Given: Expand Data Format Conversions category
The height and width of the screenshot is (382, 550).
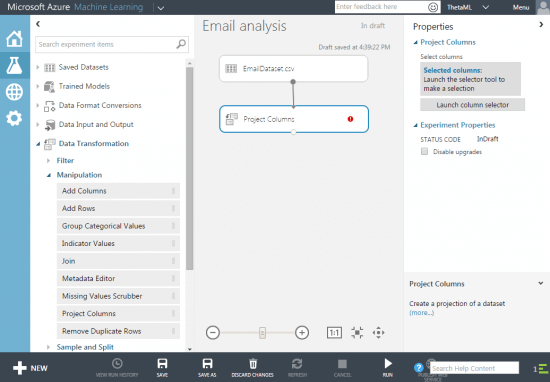Looking at the screenshot, I should click(x=38, y=105).
